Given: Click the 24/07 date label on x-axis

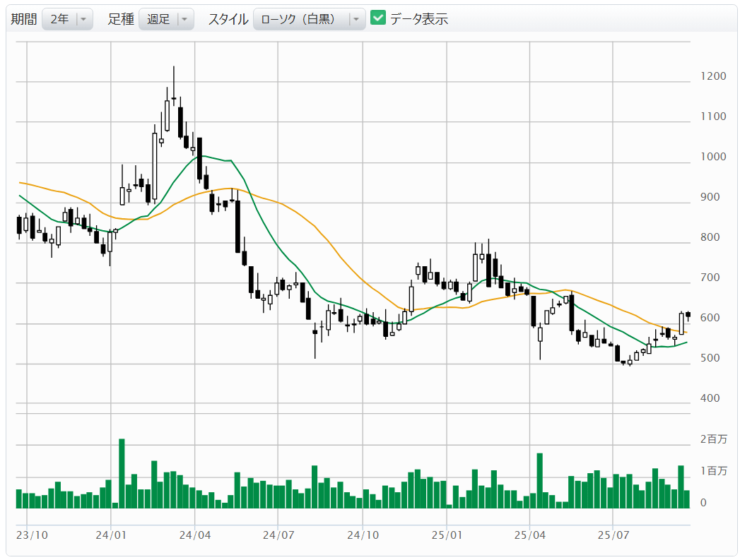Looking at the screenshot, I should [278, 535].
